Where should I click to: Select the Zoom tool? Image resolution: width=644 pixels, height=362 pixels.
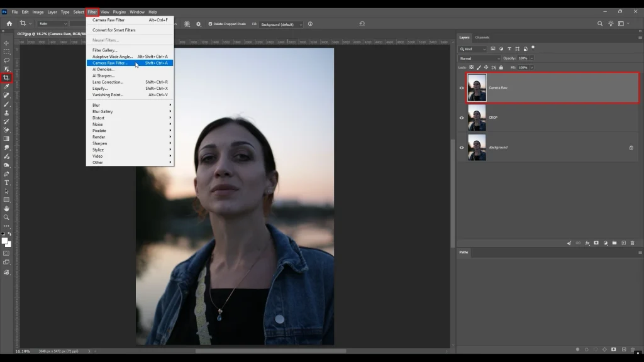[x=6, y=217]
